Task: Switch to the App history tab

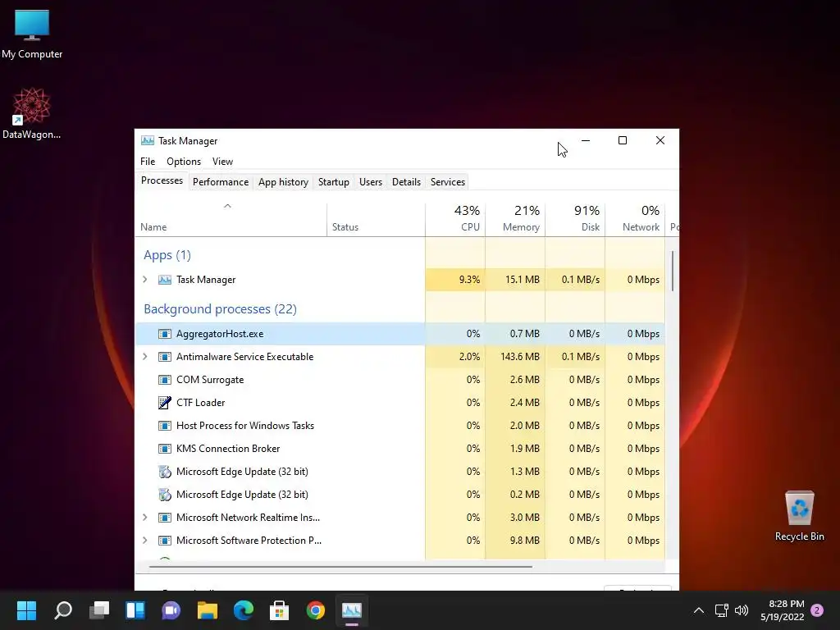Action: click(283, 182)
